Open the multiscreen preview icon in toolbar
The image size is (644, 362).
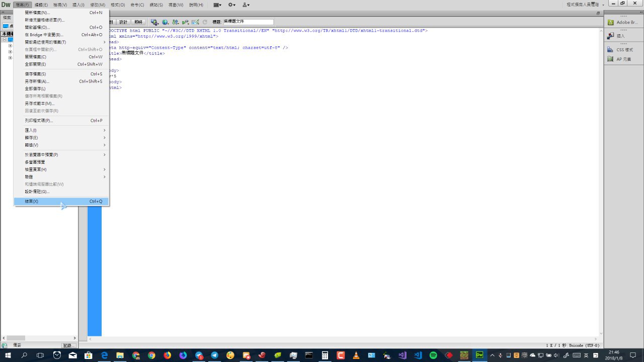(x=154, y=22)
